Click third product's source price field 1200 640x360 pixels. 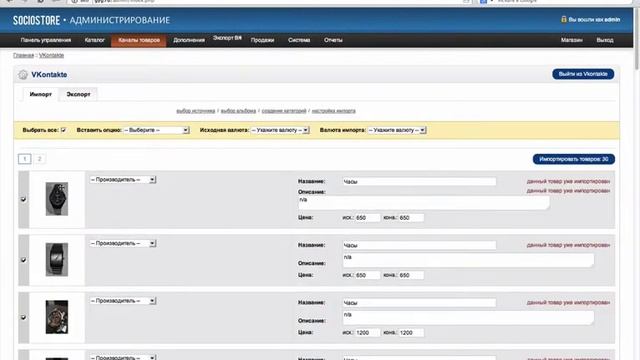pyautogui.click(x=367, y=333)
